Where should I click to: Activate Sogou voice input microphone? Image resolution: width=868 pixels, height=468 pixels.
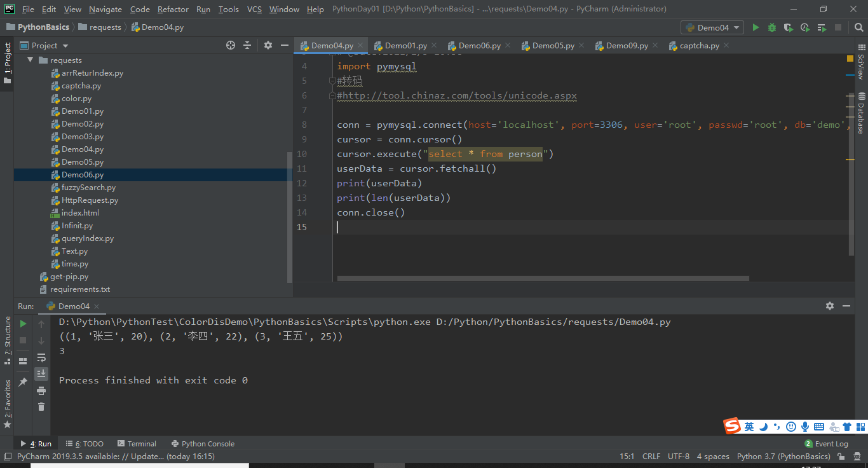pos(805,427)
